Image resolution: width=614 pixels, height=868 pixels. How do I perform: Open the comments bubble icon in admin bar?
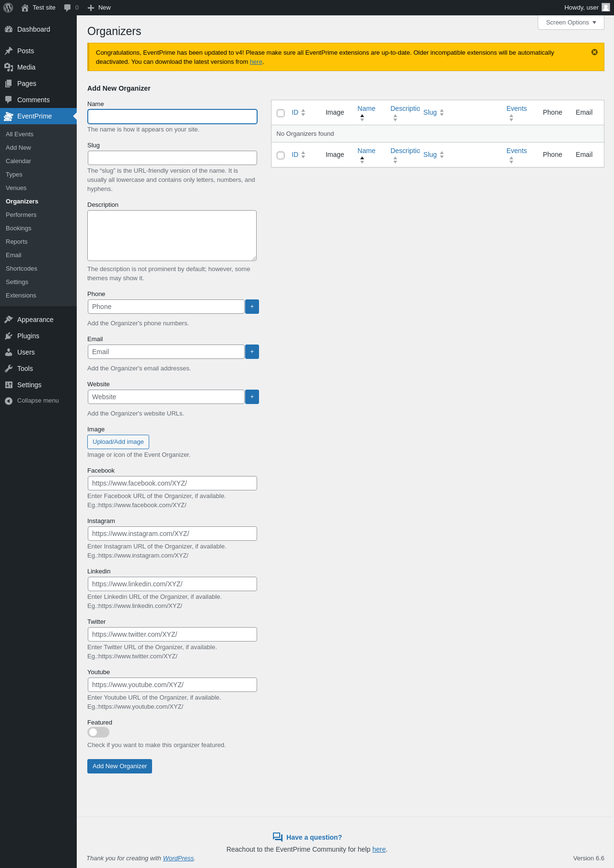click(x=68, y=8)
